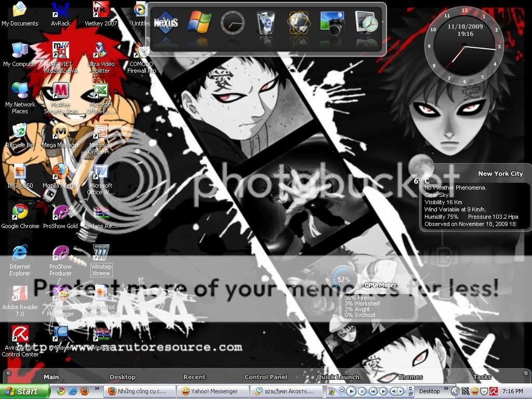Viewport: 532px width, 399px height.
Task: Open the clock icon in the Nexus dock
Action: pyautogui.click(x=232, y=23)
